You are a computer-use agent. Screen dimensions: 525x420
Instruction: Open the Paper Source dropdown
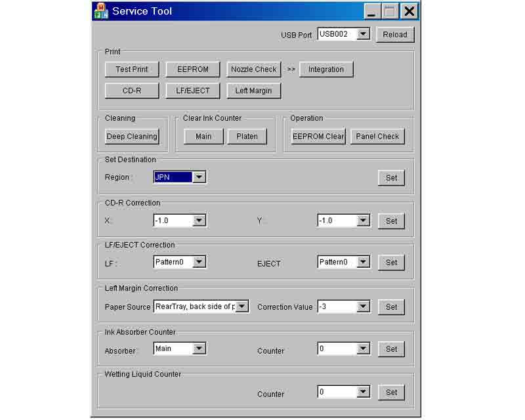click(201, 306)
